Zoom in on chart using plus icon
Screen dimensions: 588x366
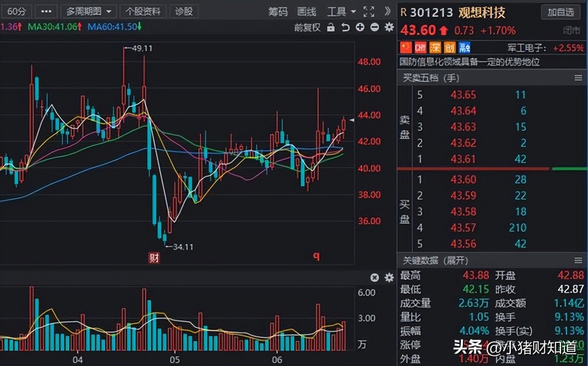click(360, 28)
